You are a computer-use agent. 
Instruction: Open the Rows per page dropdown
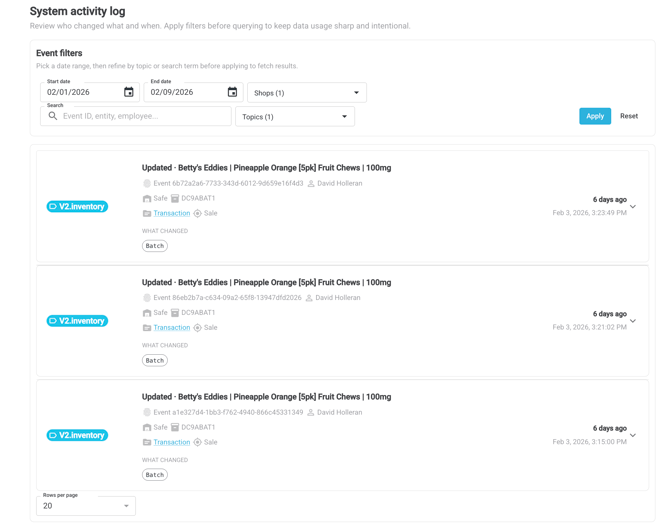(x=86, y=505)
